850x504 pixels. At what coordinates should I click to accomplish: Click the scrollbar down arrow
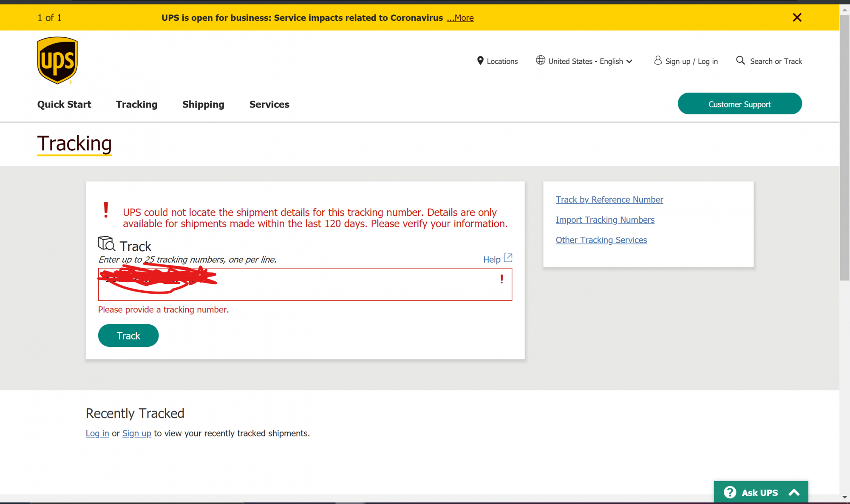click(844, 497)
